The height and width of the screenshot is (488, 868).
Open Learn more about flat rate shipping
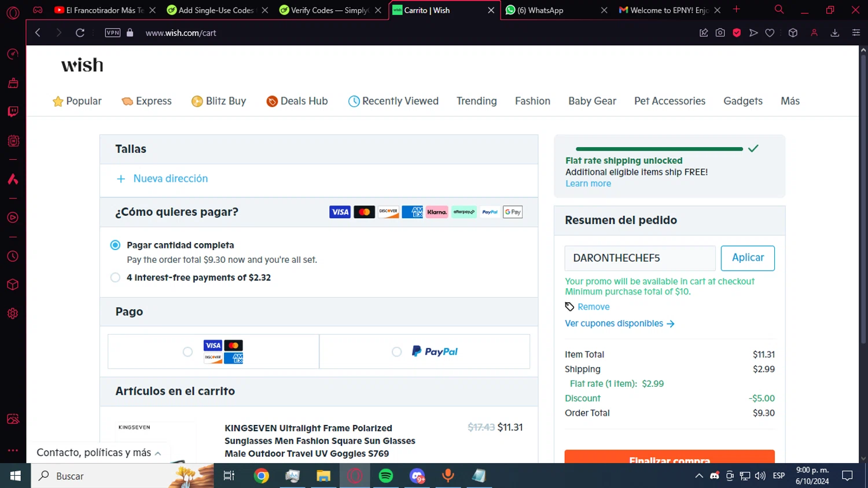click(x=588, y=184)
